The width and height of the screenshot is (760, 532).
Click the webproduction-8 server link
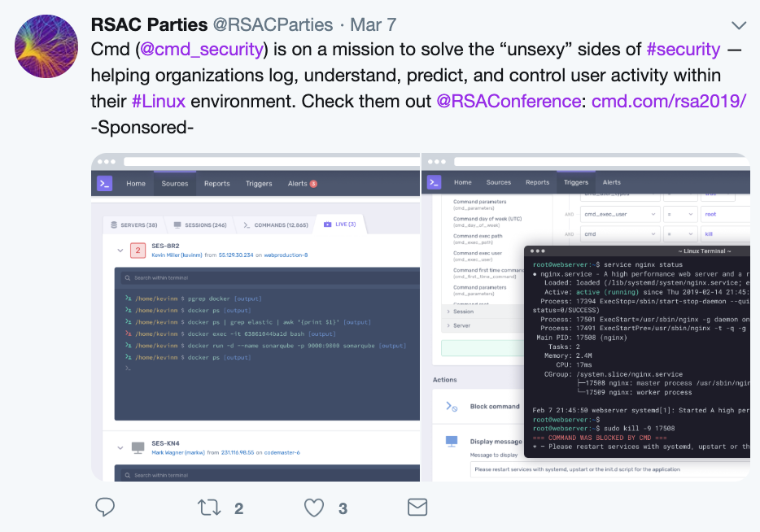(x=286, y=255)
